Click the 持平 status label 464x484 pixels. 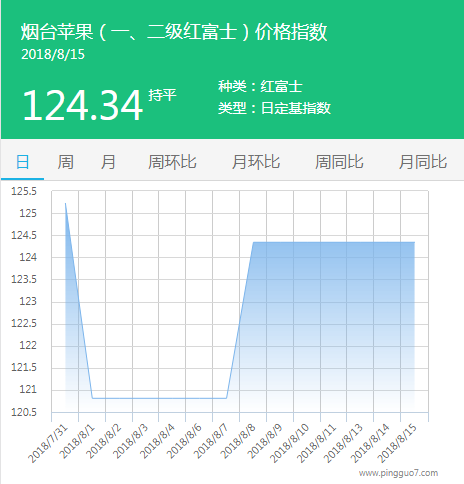(x=162, y=95)
